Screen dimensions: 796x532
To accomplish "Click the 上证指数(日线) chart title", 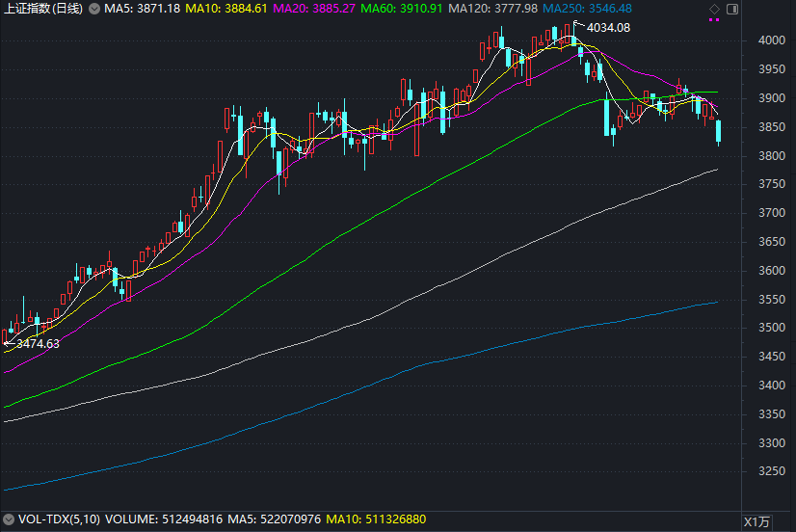I will [x=43, y=9].
